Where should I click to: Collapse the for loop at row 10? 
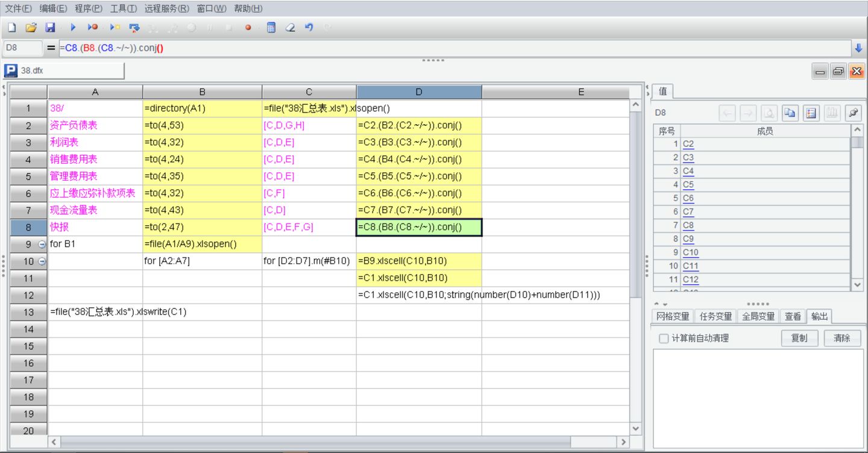42,261
